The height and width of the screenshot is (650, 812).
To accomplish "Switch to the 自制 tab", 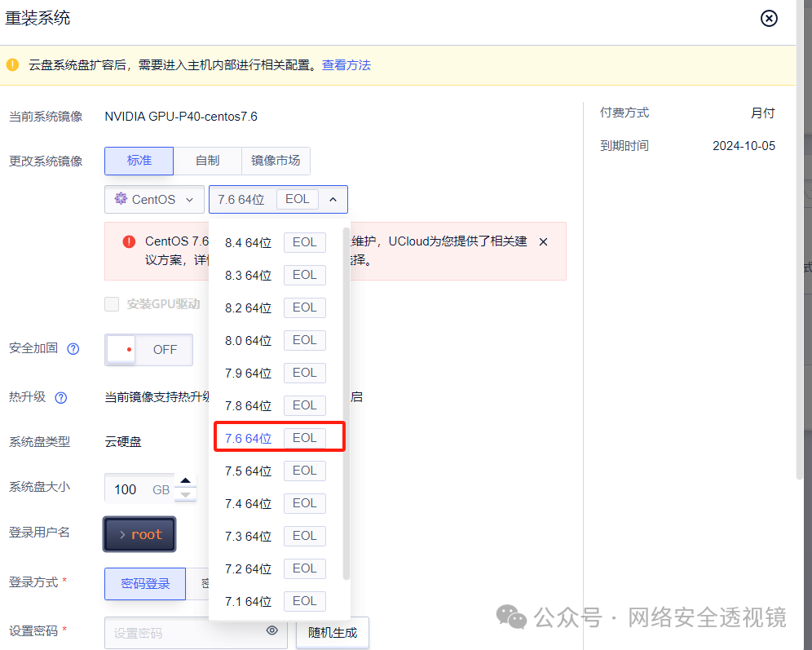I will [208, 161].
